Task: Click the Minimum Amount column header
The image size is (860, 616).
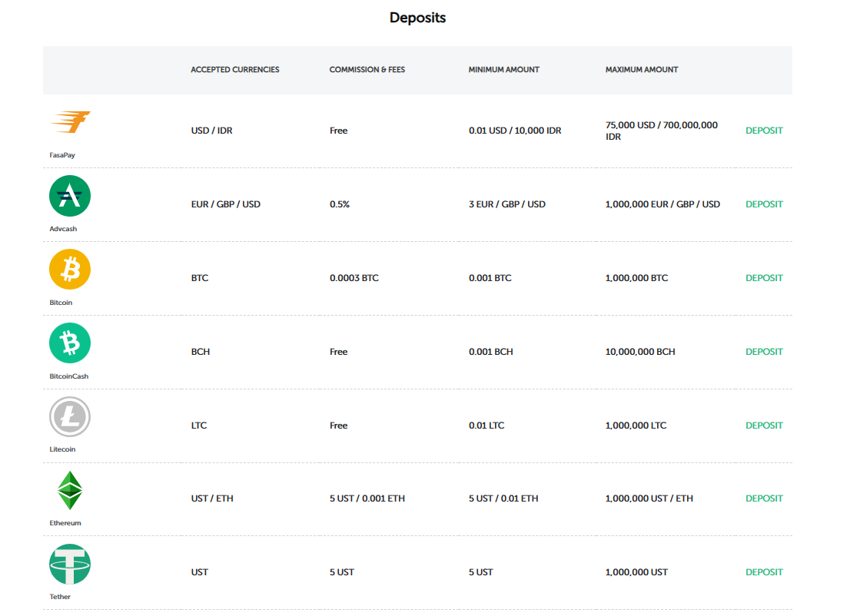Action: click(x=504, y=70)
